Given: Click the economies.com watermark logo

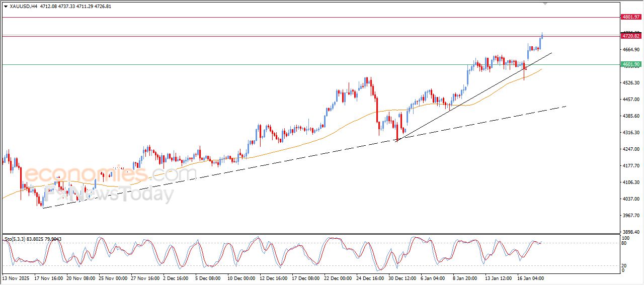Looking at the screenshot, I should pyautogui.click(x=111, y=175).
